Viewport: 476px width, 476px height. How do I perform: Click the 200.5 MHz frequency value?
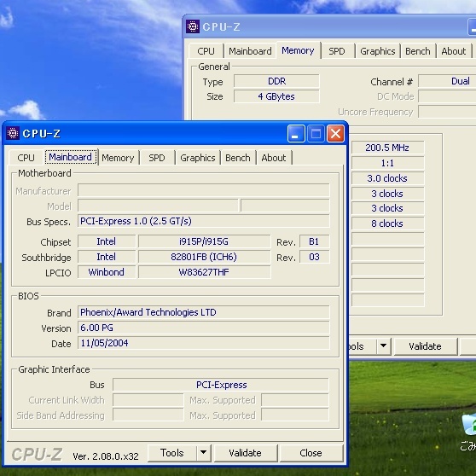click(x=387, y=148)
